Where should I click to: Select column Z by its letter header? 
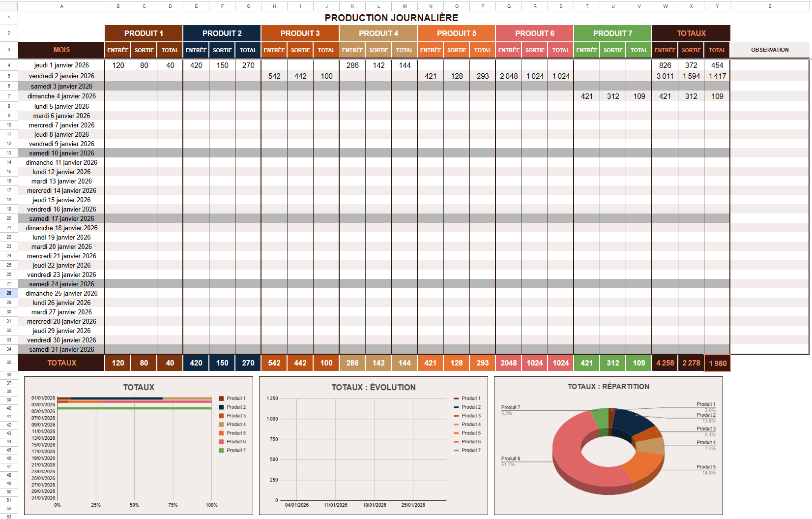click(x=769, y=6)
